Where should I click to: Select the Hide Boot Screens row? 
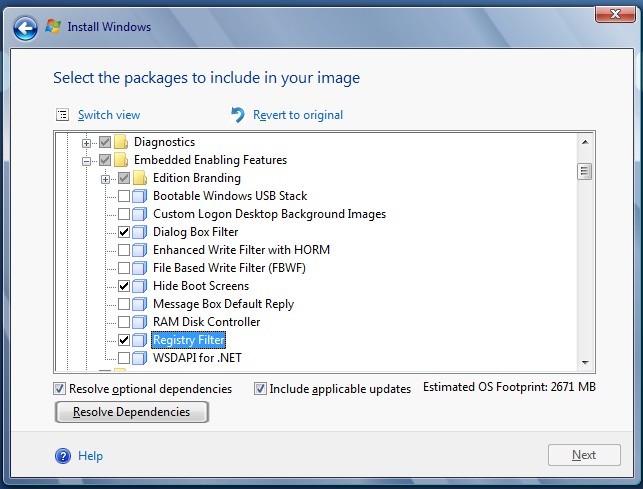click(201, 286)
